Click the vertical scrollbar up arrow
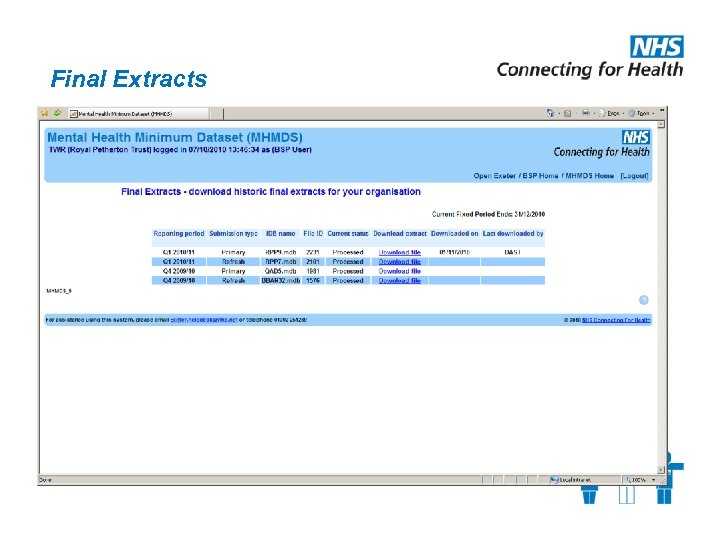Viewport: 720px width, 540px height. click(x=661, y=124)
